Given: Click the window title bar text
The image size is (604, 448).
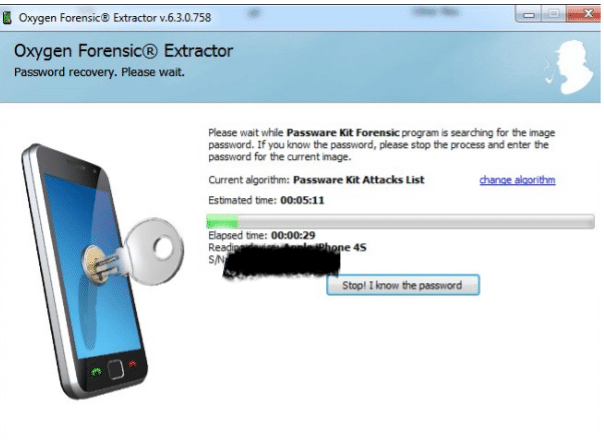Looking at the screenshot, I should [115, 18].
